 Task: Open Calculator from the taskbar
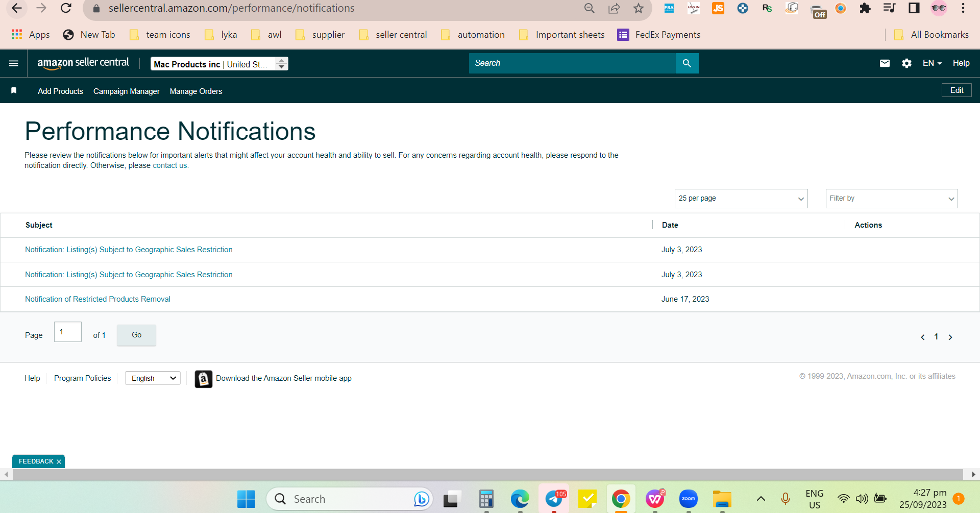point(486,499)
